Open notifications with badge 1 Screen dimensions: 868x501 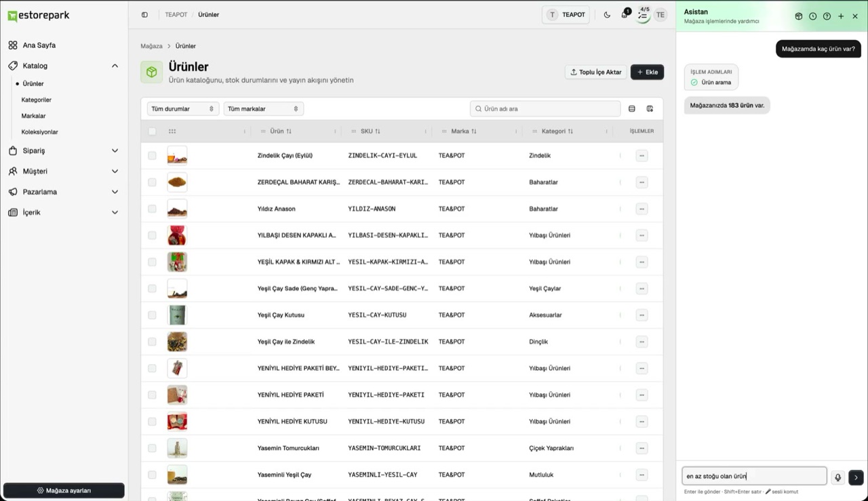pos(625,14)
